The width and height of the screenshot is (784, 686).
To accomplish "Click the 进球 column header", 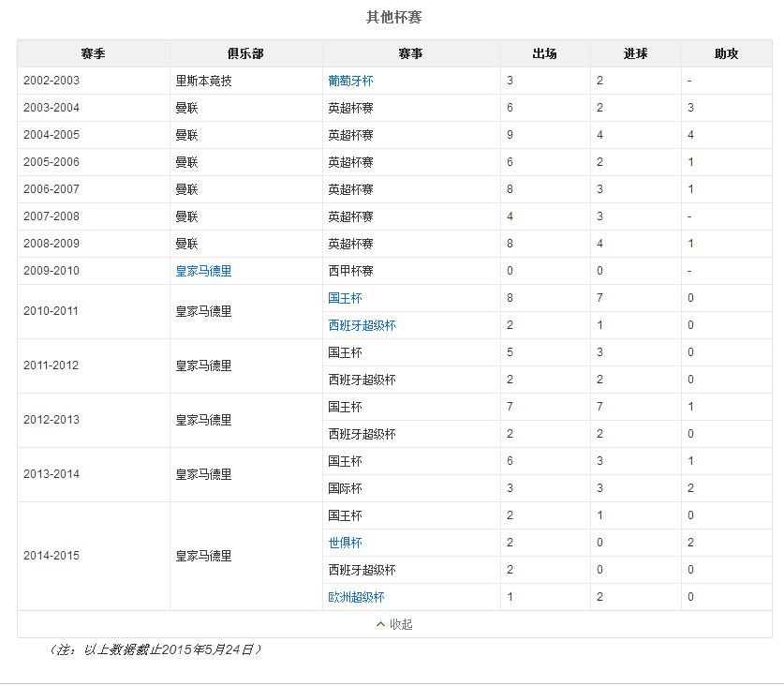I will pyautogui.click(x=634, y=53).
